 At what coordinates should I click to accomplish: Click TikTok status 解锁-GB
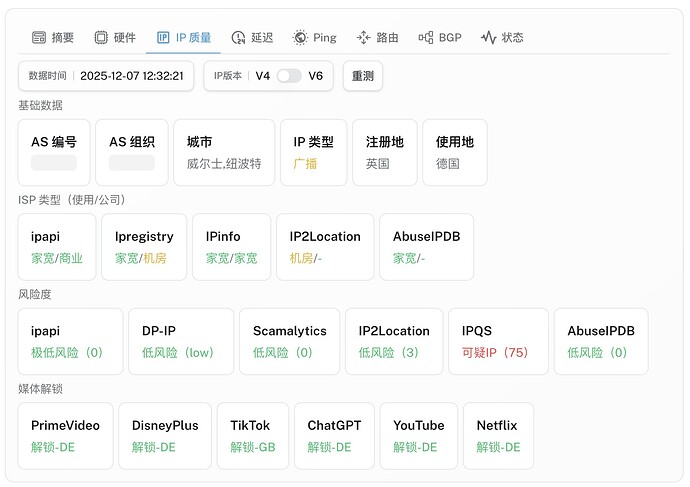coord(253,447)
